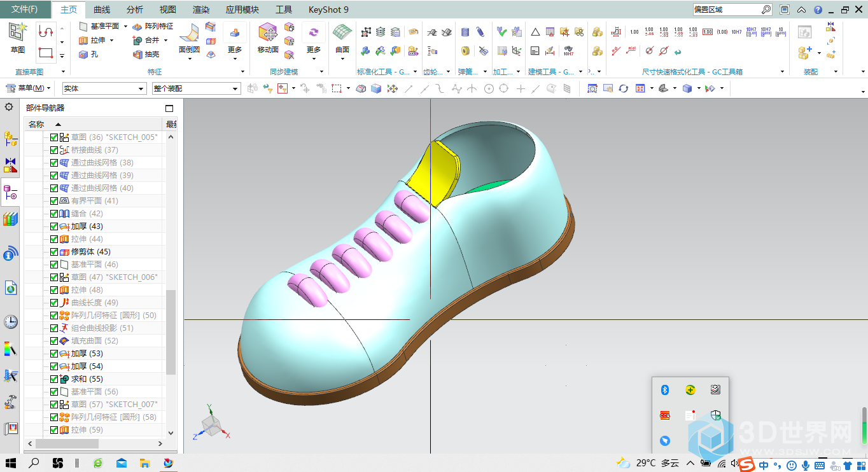
Task: Open the History clock sidebar tab
Action: (x=10, y=321)
